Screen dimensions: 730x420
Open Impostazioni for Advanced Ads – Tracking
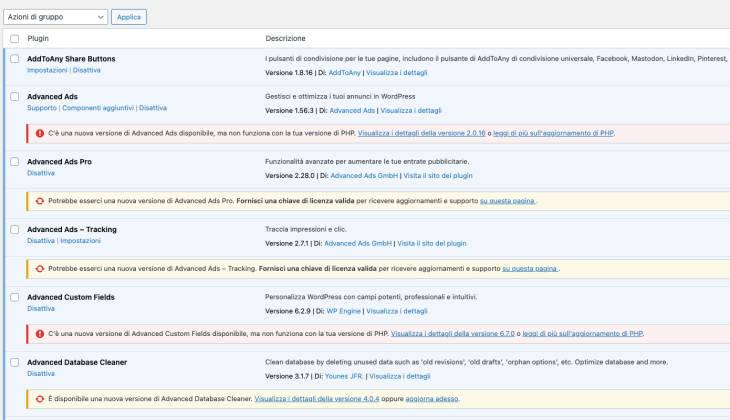[80, 241]
